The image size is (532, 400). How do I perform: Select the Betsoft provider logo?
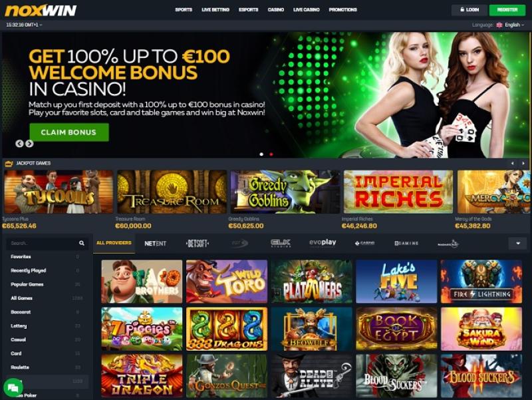[198, 244]
